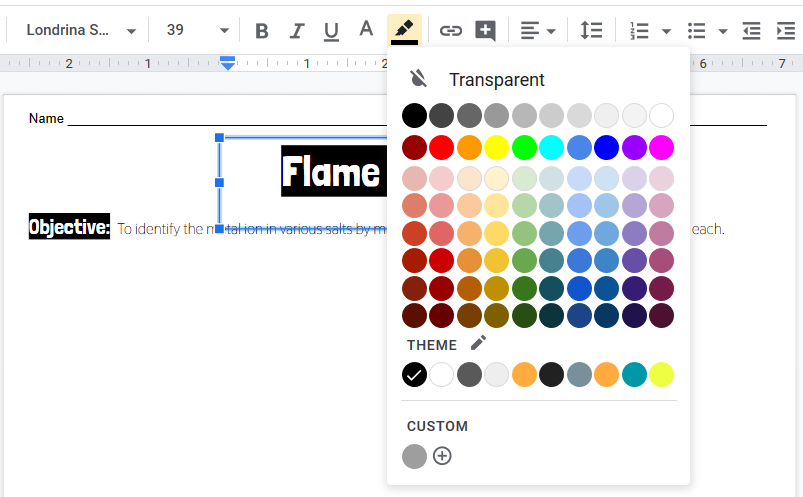Open the text color picker

click(366, 30)
